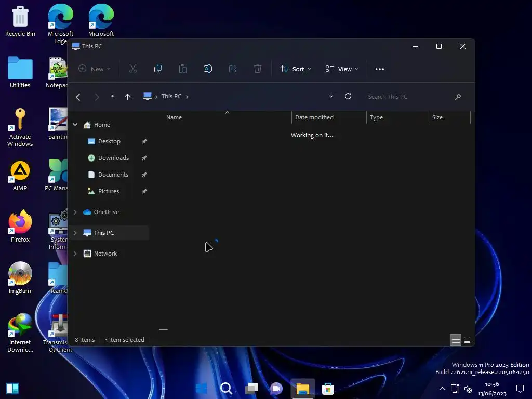This screenshot has height=399, width=532.
Task: Open Widgets button on taskbar
Action: pos(12,389)
